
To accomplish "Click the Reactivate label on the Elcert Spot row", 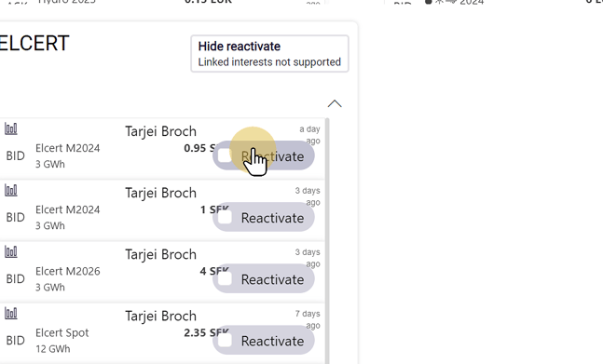I will (272, 341).
